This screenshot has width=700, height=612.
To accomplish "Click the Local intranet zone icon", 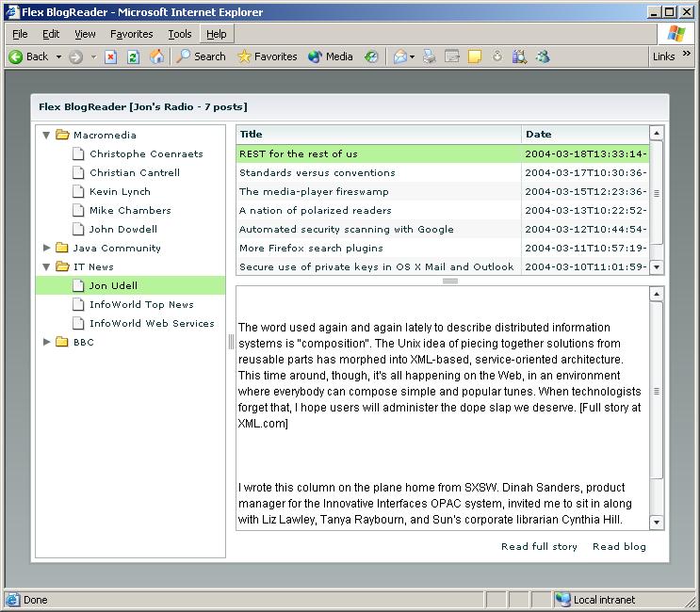I will click(563, 600).
